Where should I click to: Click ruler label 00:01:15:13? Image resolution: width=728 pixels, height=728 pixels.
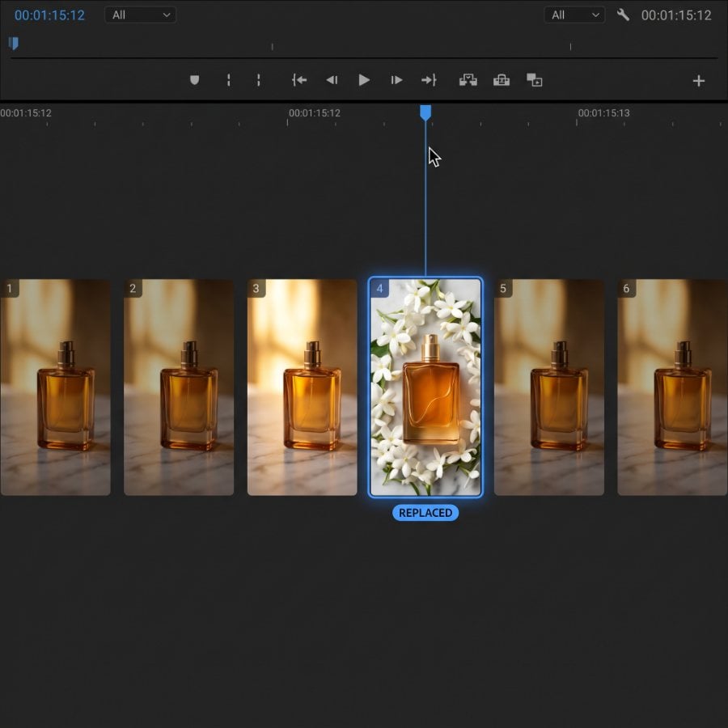coord(603,112)
